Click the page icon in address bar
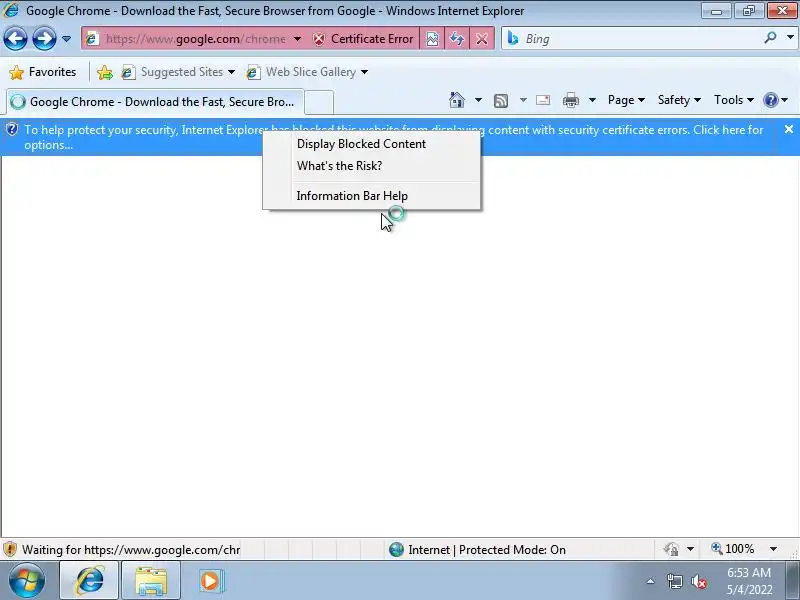The image size is (800, 600). click(x=92, y=39)
